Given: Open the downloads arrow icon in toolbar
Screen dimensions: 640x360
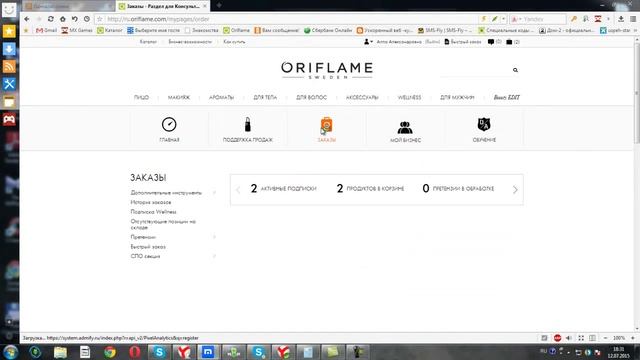Looking at the screenshot, I should click(621, 19).
